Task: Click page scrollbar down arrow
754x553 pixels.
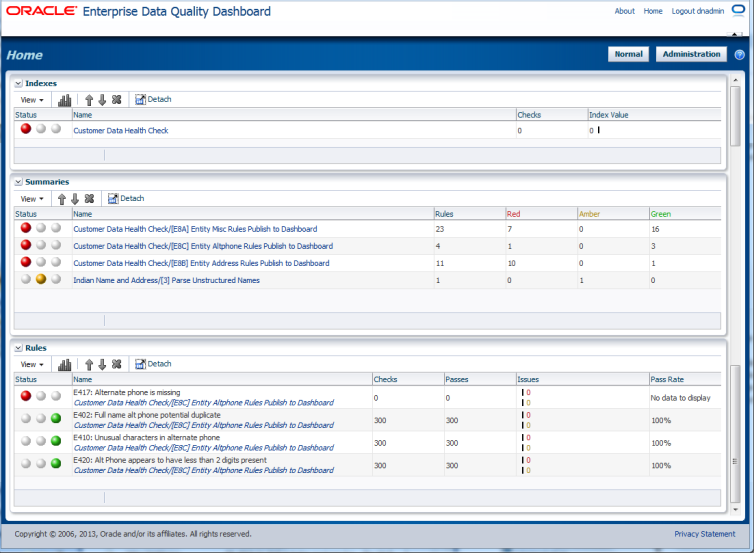Action: pos(735,510)
